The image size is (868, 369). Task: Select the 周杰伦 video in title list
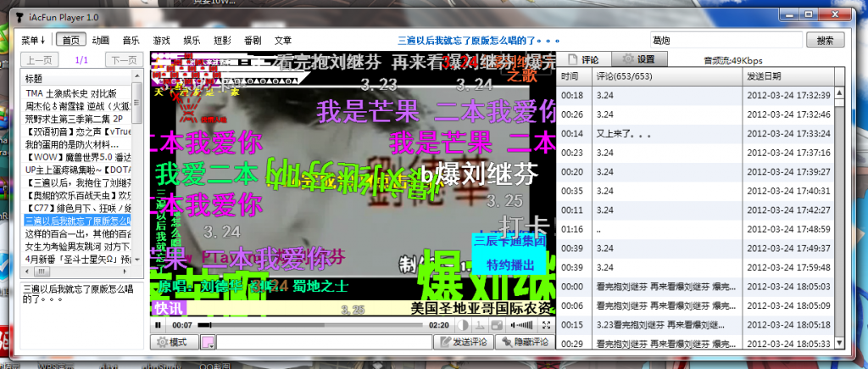pos(76,106)
